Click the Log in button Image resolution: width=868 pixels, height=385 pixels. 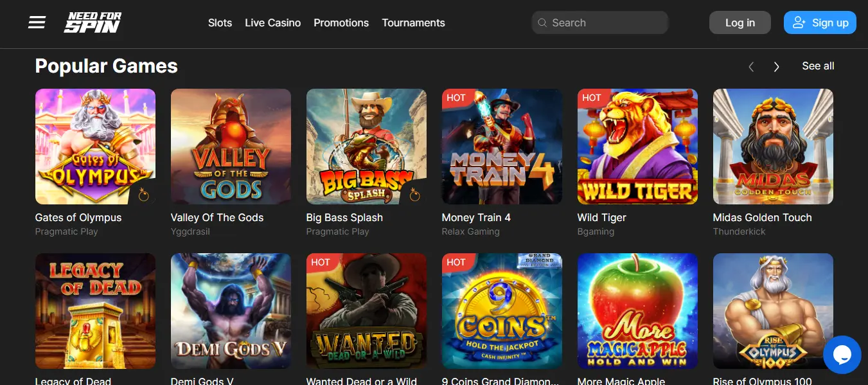(740, 22)
